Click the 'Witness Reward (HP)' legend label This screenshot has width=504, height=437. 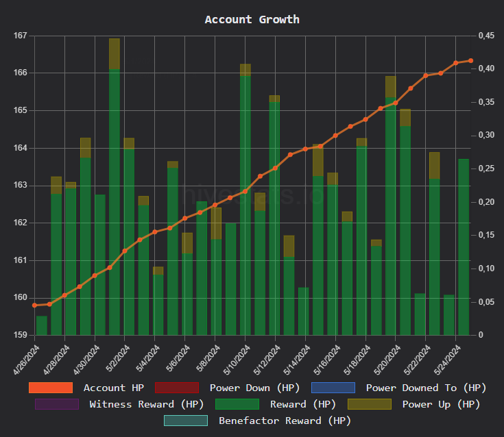147,404
